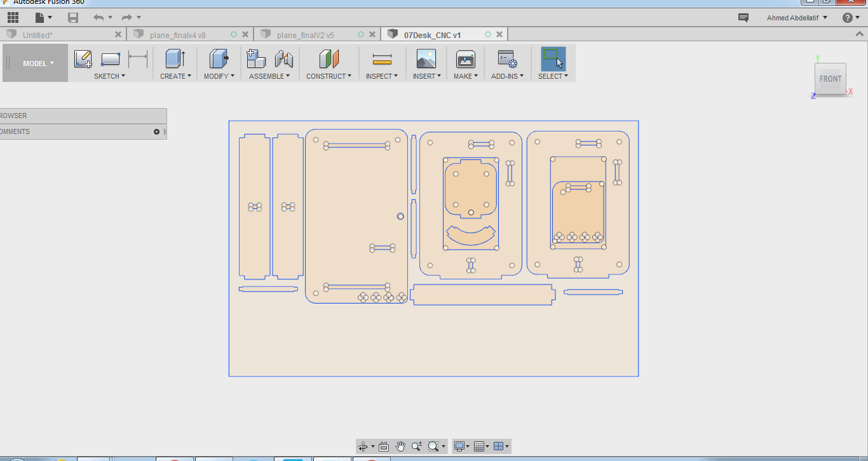Image resolution: width=868 pixels, height=461 pixels.
Task: Click the Orbit navigation tool
Action: pos(363,446)
